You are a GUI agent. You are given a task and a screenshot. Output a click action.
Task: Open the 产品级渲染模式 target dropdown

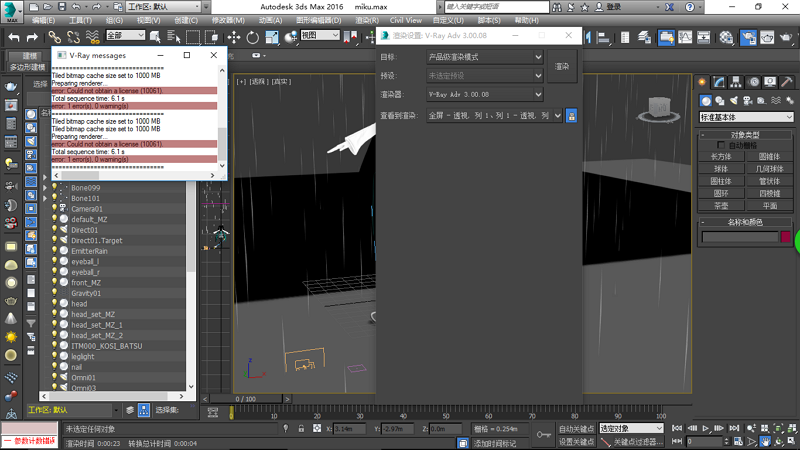coord(484,57)
